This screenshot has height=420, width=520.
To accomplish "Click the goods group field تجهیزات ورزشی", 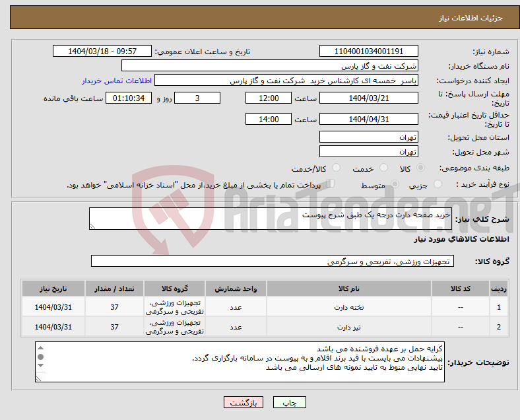I will (x=273, y=261).
